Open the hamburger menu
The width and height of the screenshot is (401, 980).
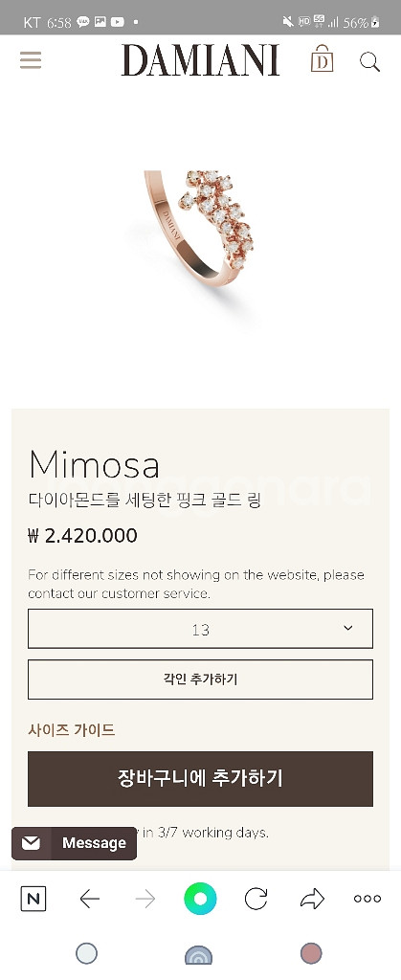tap(31, 60)
